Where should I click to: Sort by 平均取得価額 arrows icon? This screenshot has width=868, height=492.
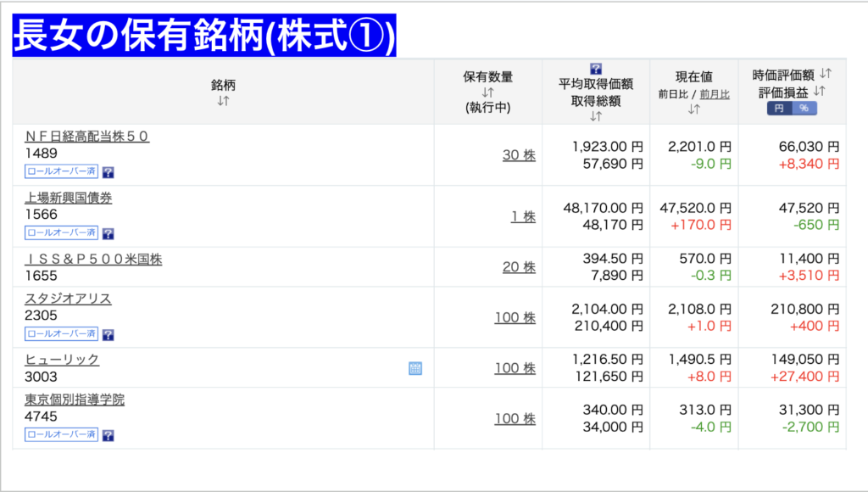pyautogui.click(x=596, y=116)
